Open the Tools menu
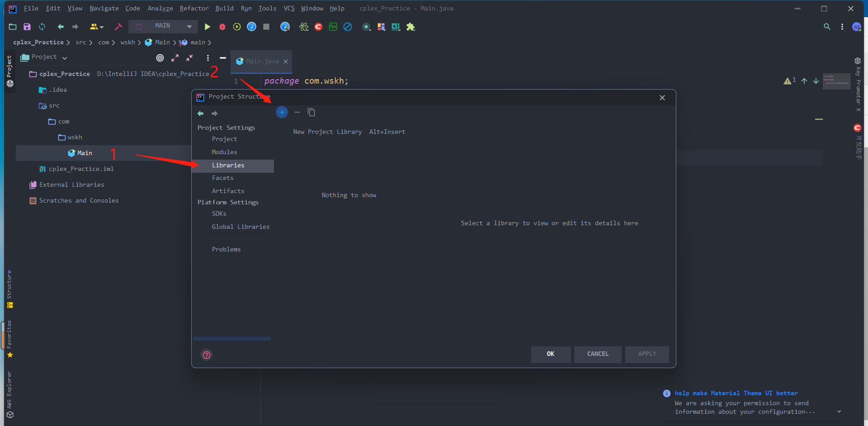 (267, 8)
